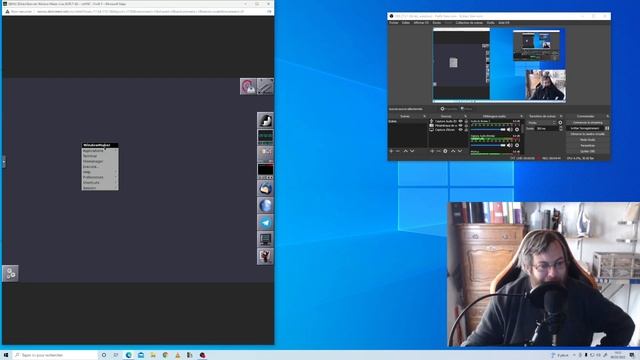The image size is (640, 360).
Task: Click Quitter OBS button
Action: [588, 151]
